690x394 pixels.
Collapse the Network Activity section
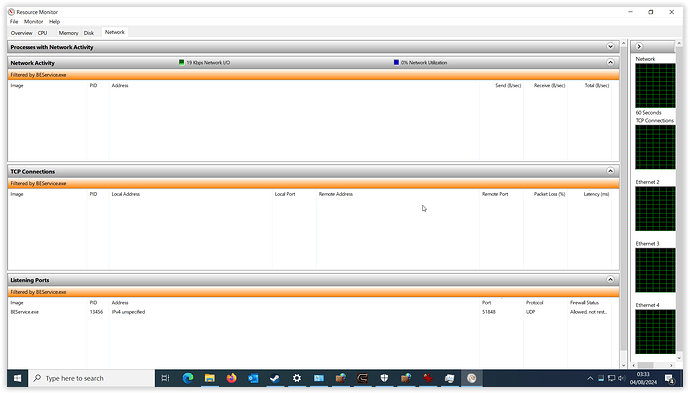[x=610, y=63]
